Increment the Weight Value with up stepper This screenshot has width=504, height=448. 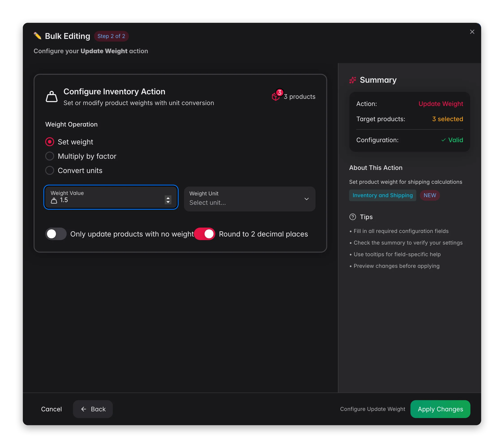[x=168, y=198]
